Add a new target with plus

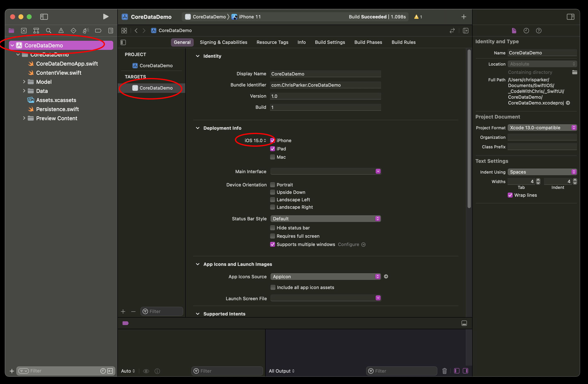(123, 311)
